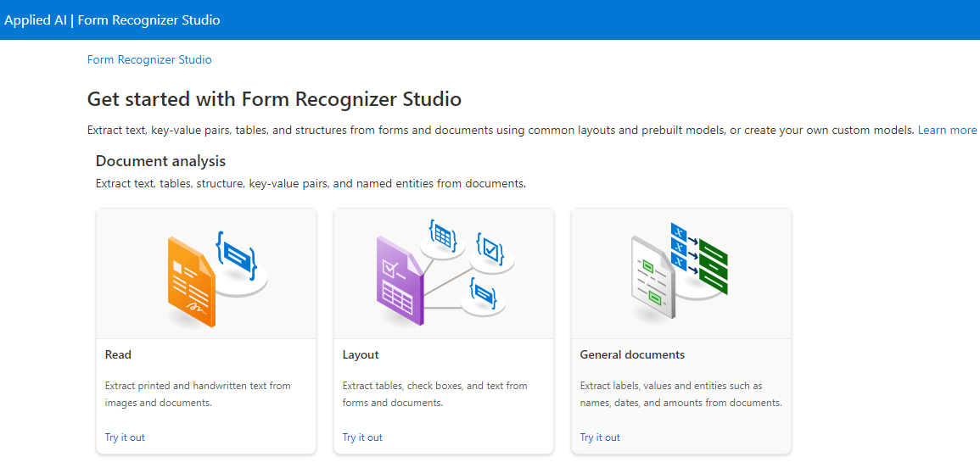Open Try it out under Read
980x468 pixels.
click(125, 437)
